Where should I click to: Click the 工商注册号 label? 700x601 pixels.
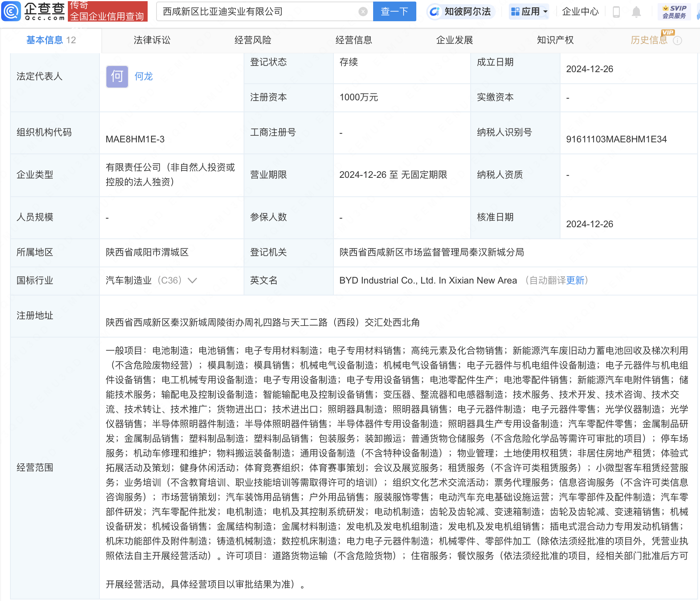pyautogui.click(x=273, y=132)
